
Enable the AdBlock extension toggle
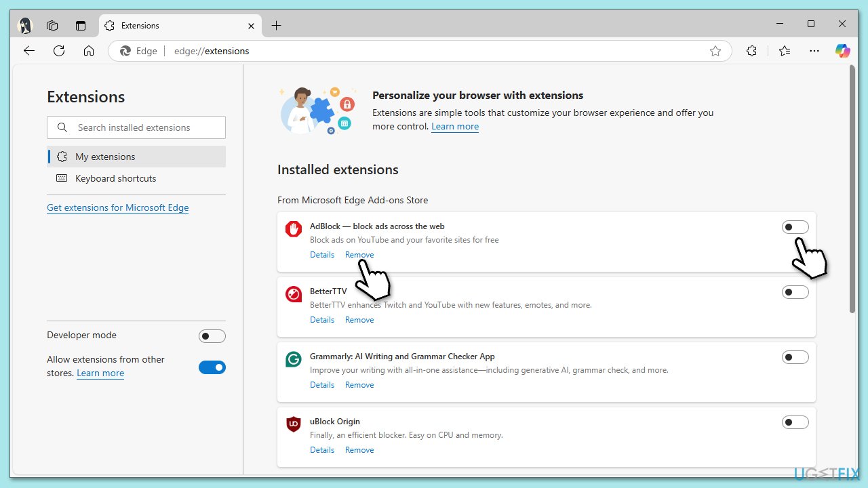click(795, 227)
